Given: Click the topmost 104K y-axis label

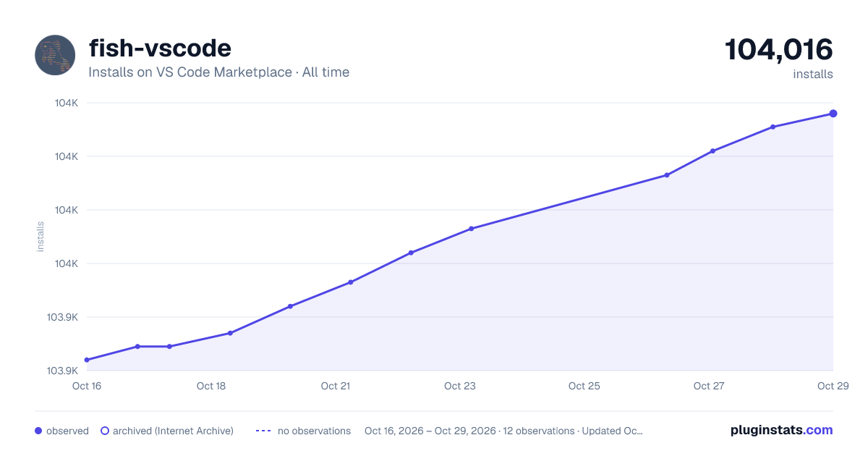Looking at the screenshot, I should coord(67,103).
